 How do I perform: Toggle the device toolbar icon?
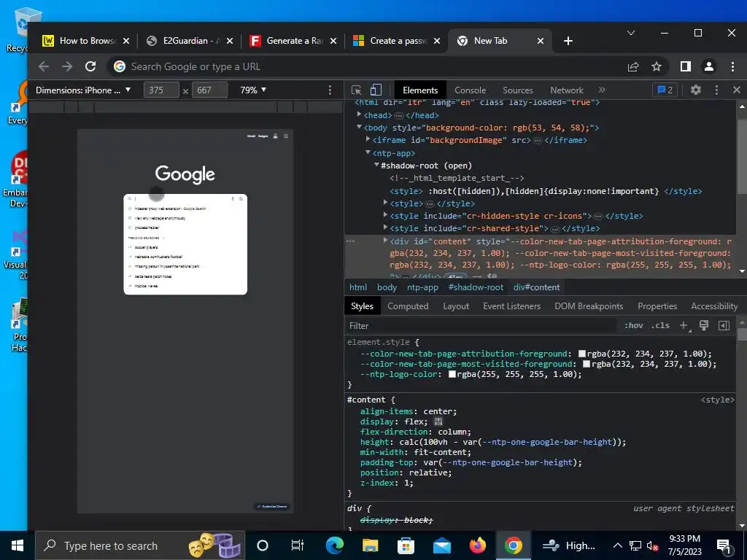376,90
